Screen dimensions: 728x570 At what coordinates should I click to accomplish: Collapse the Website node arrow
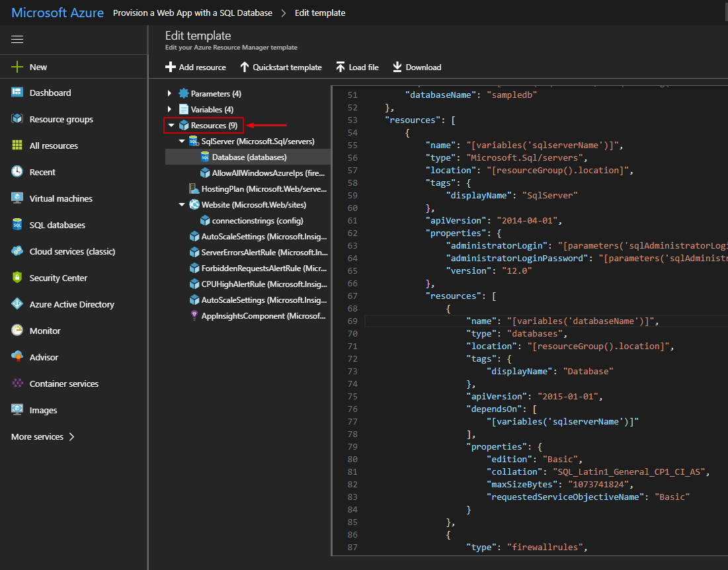pyautogui.click(x=182, y=205)
